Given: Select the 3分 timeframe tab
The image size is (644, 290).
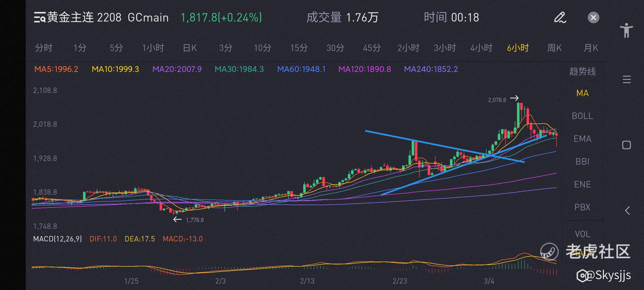Looking at the screenshot, I should point(226,48).
